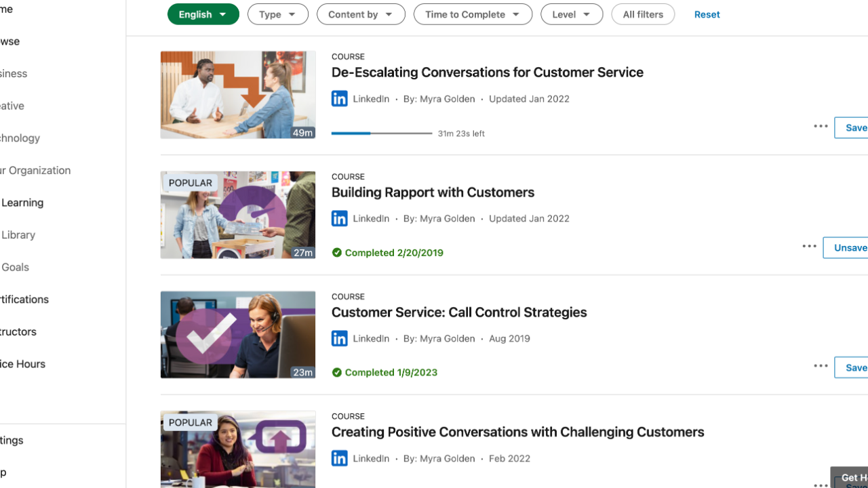Open the Level filter dropdown
This screenshot has height=488, width=868.
click(571, 14)
